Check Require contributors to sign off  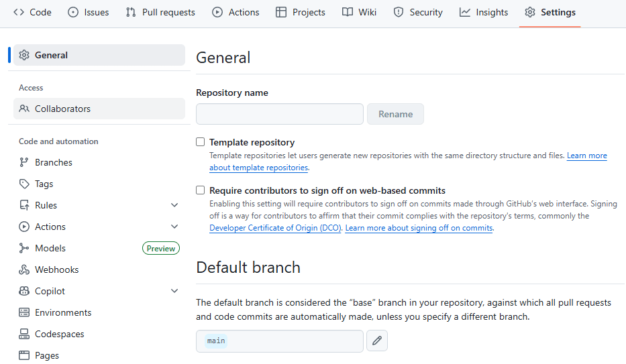point(201,190)
